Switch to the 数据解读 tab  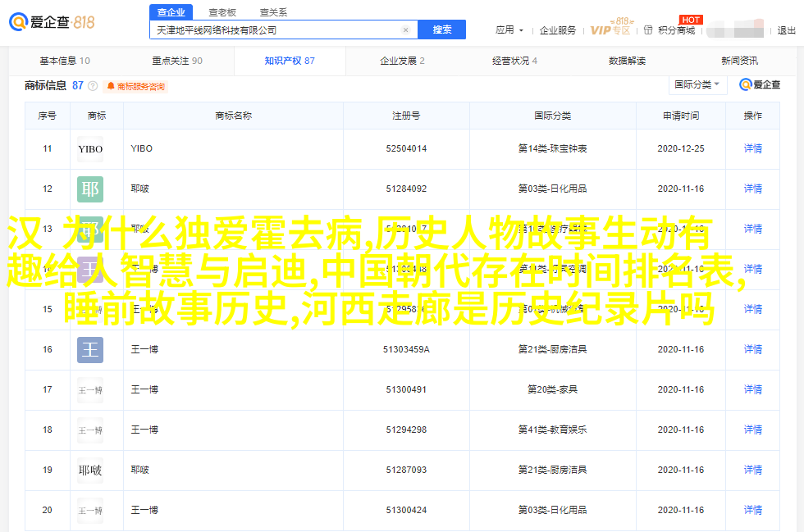tap(627, 61)
